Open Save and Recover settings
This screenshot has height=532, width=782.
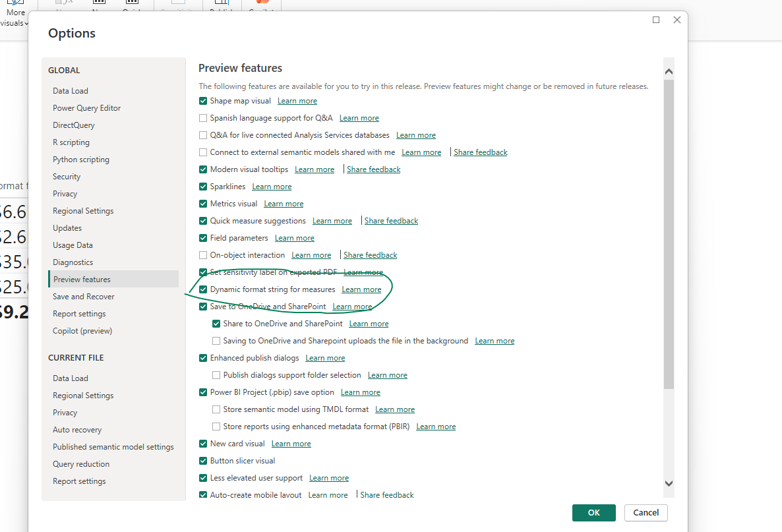pyautogui.click(x=84, y=297)
